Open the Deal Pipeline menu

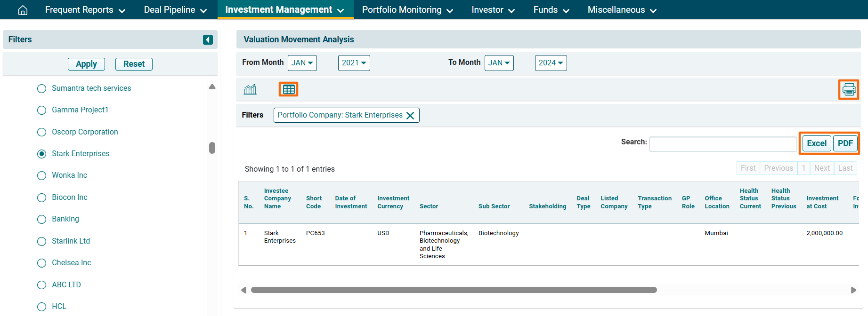click(175, 10)
